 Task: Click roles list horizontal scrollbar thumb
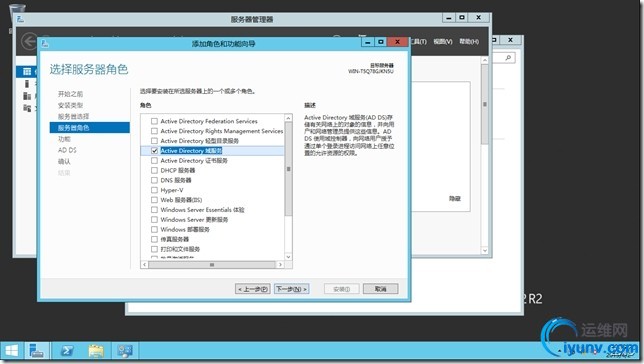click(x=212, y=265)
